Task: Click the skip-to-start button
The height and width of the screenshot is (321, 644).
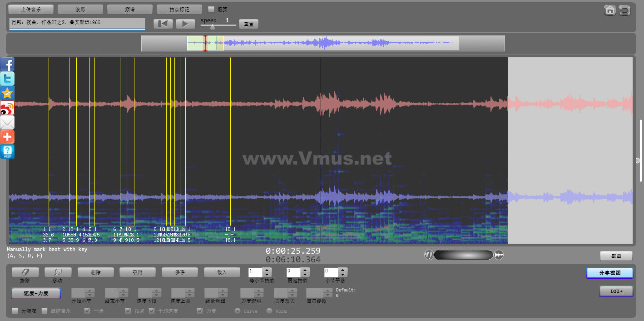Action: tap(163, 24)
